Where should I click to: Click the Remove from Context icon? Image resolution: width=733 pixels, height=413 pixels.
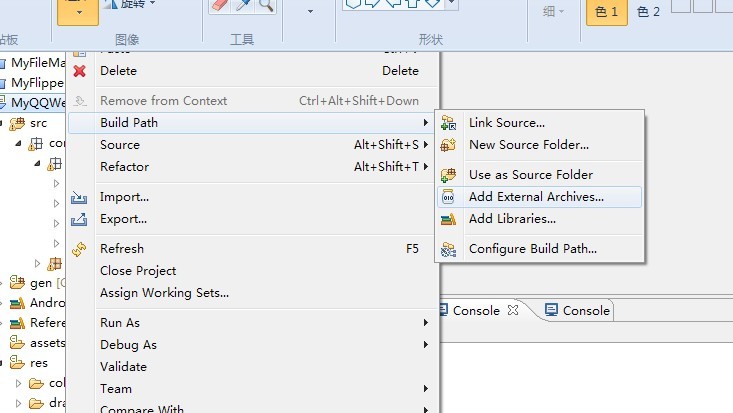coord(80,101)
